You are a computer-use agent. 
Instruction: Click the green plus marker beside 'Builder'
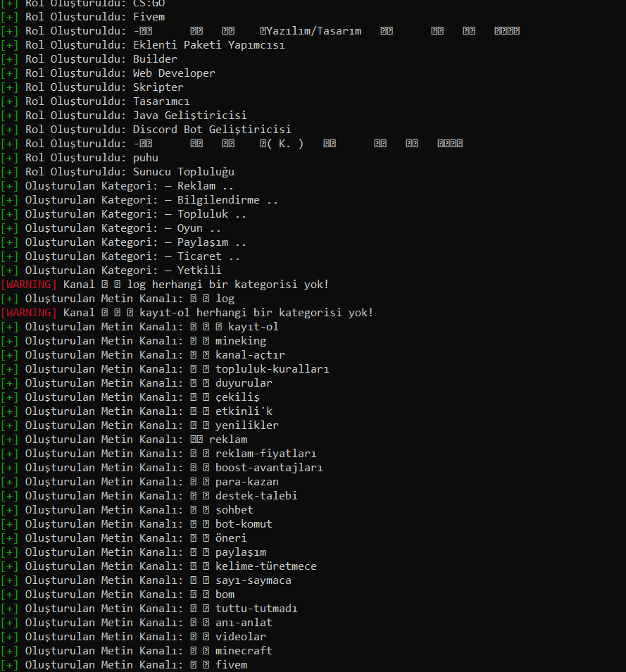tap(9, 59)
